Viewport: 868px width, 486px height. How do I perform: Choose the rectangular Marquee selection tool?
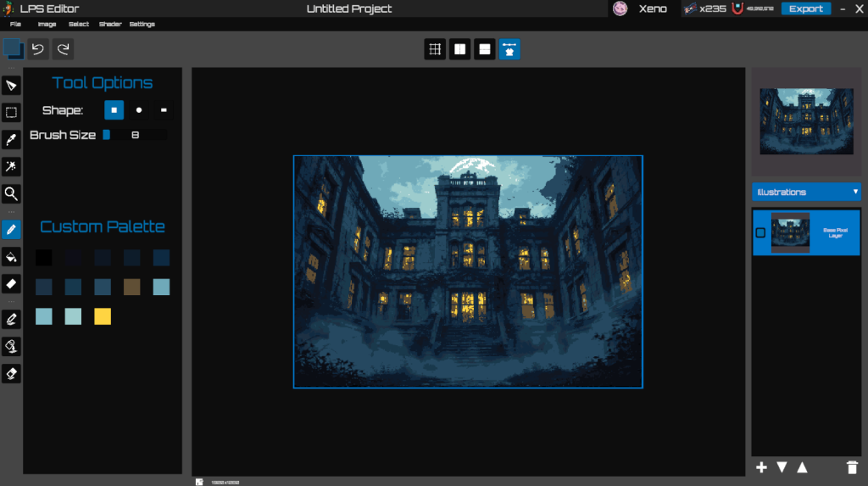click(x=11, y=112)
